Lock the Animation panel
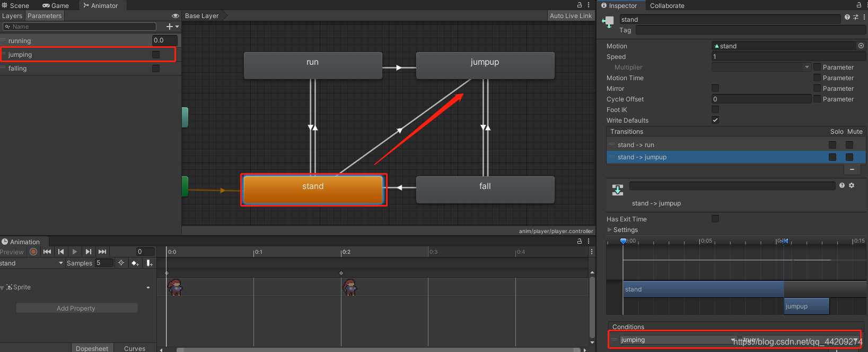This screenshot has height=352, width=868. (580, 241)
